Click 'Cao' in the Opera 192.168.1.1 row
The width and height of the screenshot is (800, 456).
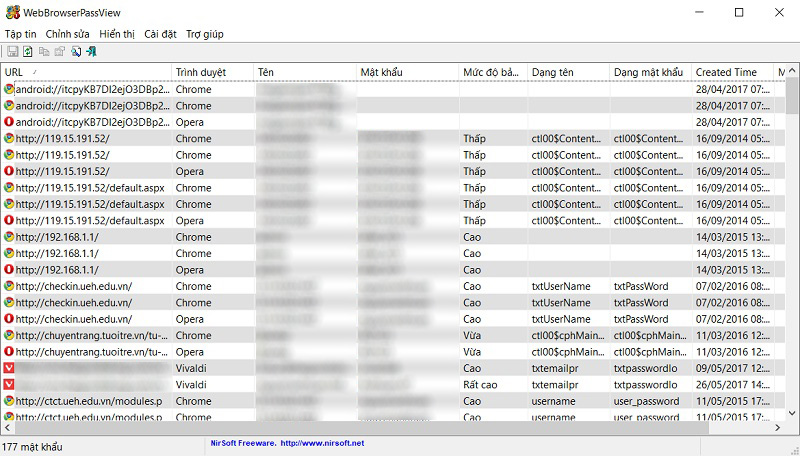point(472,269)
